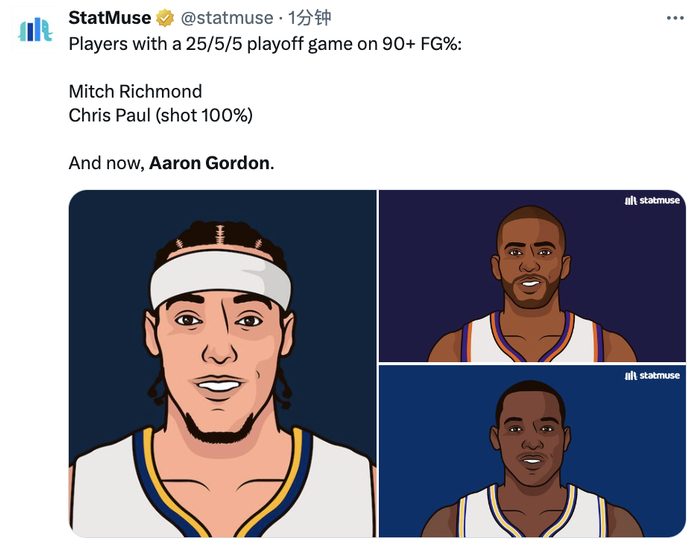Click the StatMuse display name
The width and height of the screenshot is (700, 547).
click(110, 18)
